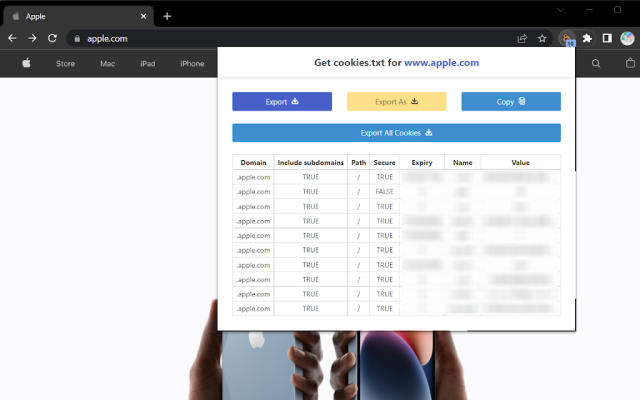The height and width of the screenshot is (400, 640).
Task: Click the Include subdomains column header
Action: pos(311,162)
